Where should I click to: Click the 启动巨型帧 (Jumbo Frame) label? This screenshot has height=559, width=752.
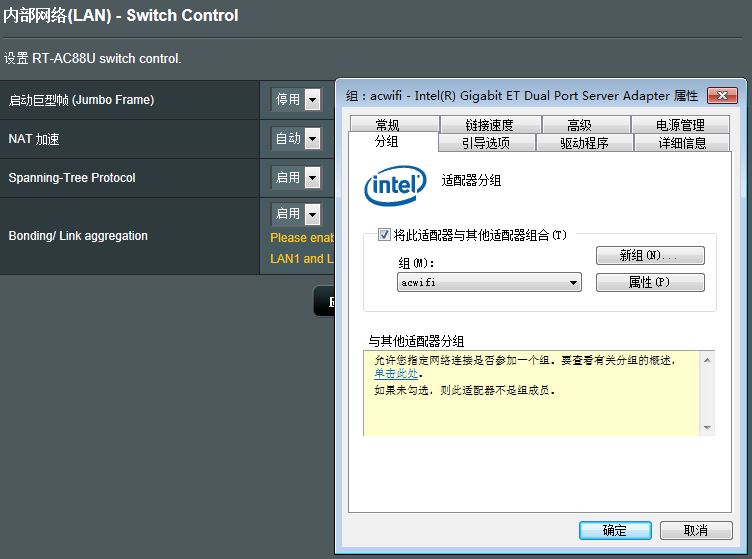coord(82,100)
